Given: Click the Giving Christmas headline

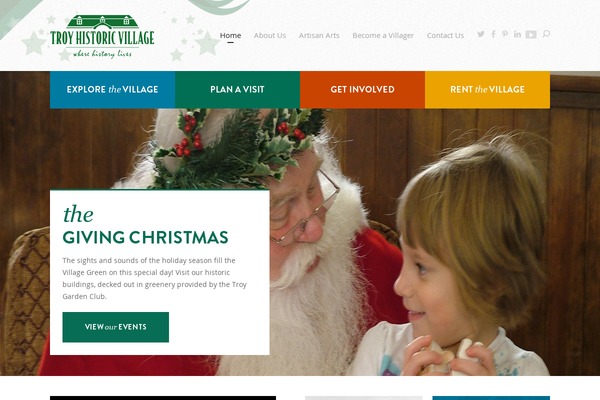Looking at the screenshot, I should [145, 226].
